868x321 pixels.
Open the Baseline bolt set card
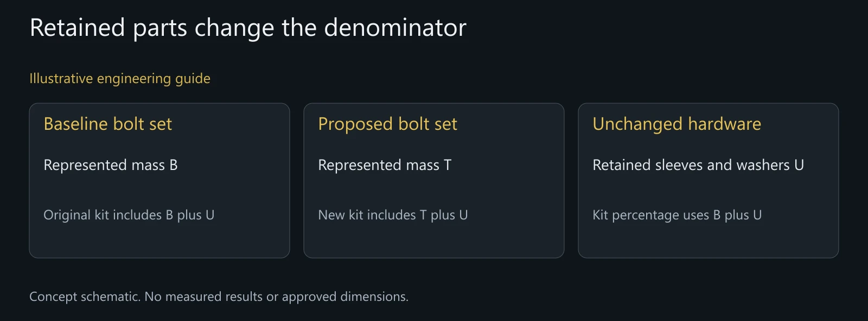point(159,180)
